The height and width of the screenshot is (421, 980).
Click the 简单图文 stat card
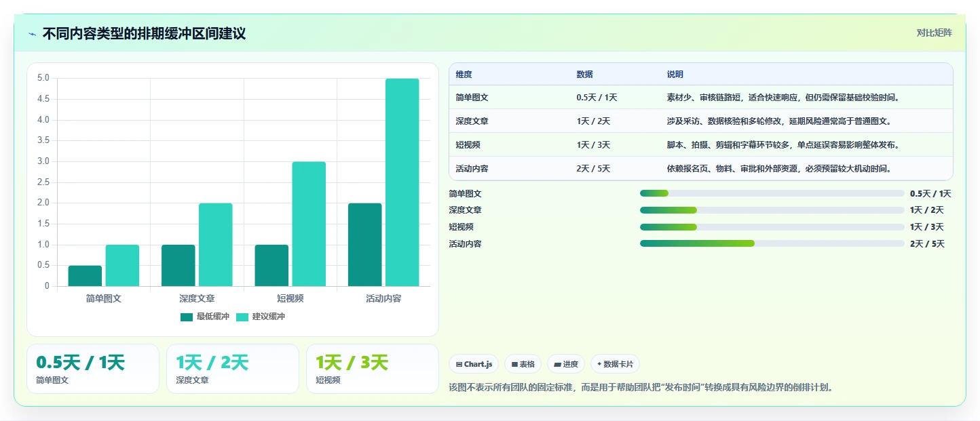[x=93, y=369]
